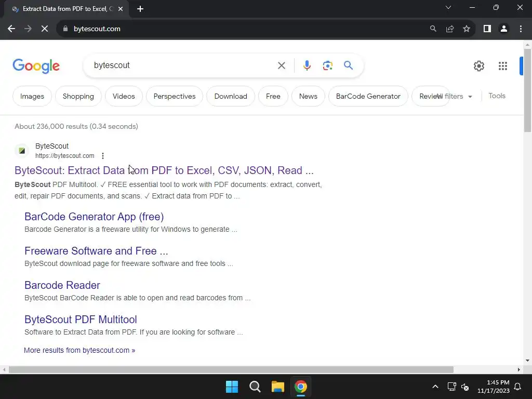
Task: Click the muted volume tray icon
Action: [465, 387]
